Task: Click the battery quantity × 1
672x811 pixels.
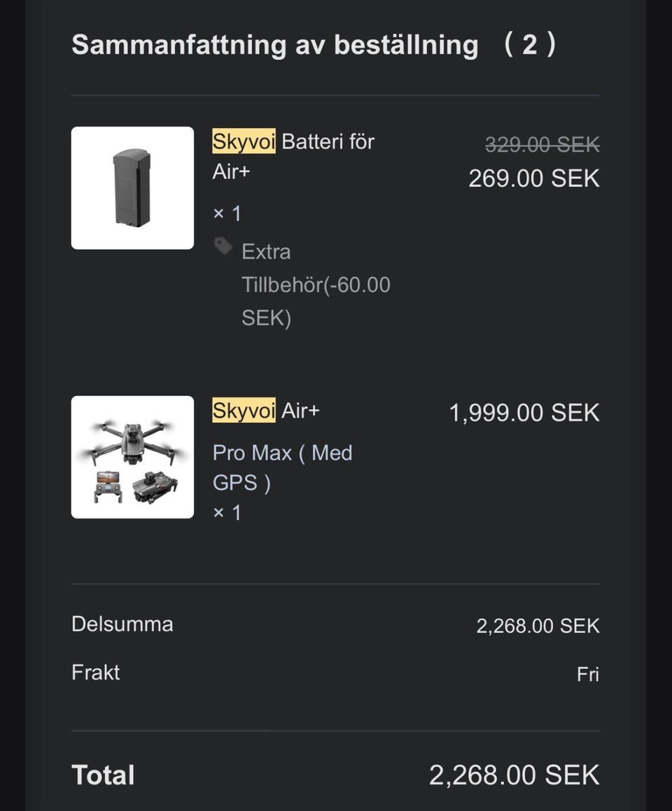Action: click(227, 213)
